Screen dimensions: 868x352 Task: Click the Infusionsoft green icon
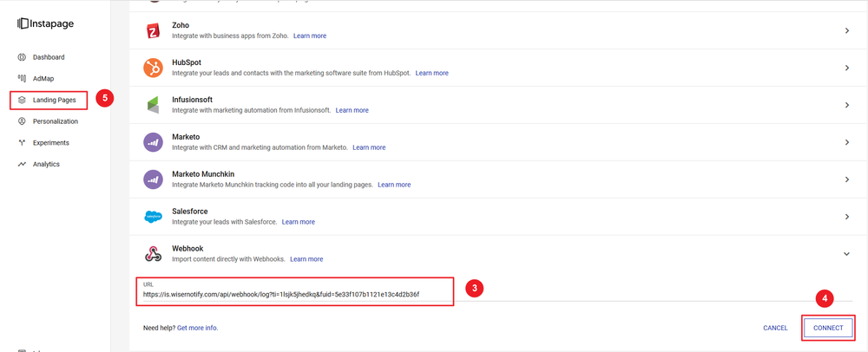[153, 105]
